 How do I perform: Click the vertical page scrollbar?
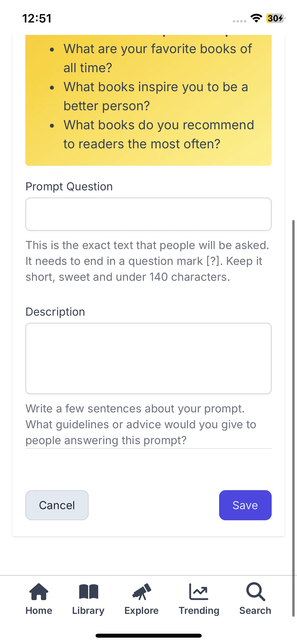(293, 418)
